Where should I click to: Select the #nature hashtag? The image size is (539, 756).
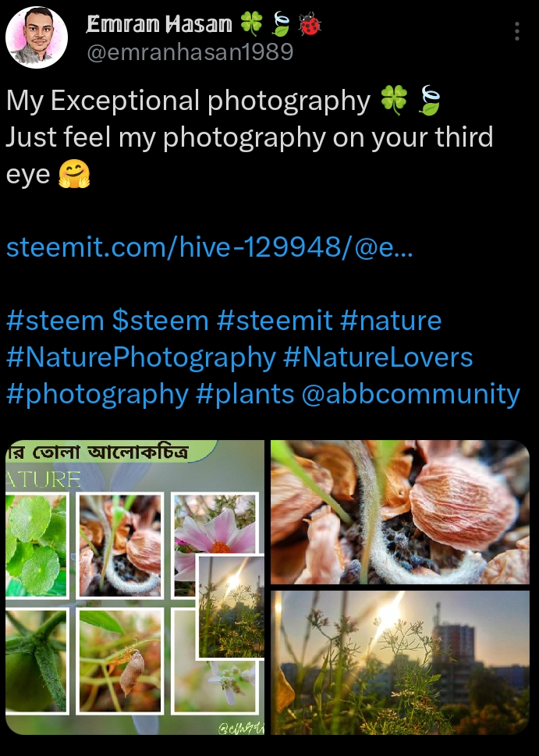coord(391,321)
